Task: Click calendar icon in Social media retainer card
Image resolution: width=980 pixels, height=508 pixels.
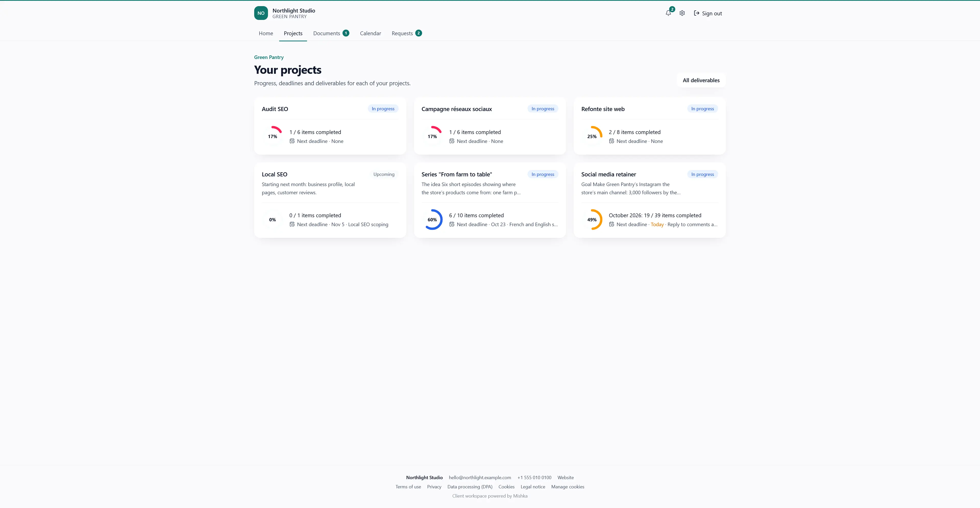Action: tap(612, 224)
